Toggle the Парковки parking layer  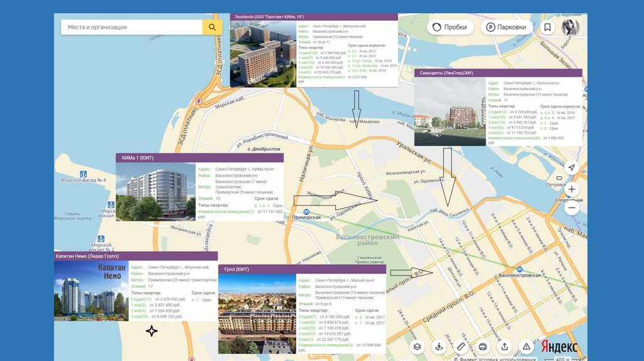[x=506, y=28]
